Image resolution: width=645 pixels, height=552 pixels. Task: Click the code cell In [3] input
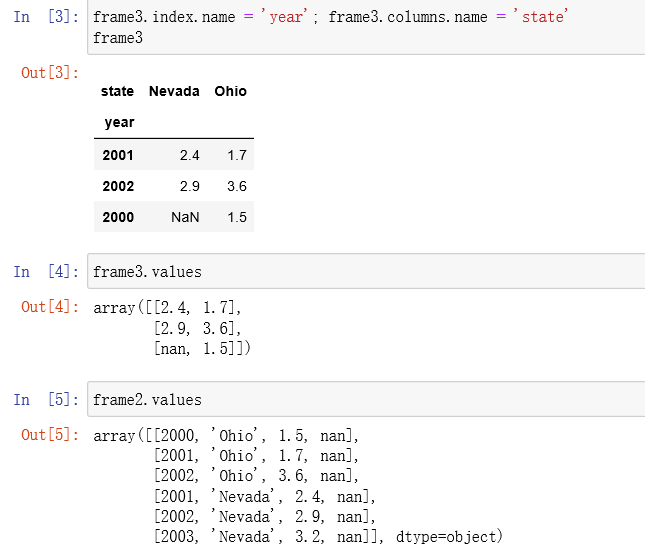366,27
